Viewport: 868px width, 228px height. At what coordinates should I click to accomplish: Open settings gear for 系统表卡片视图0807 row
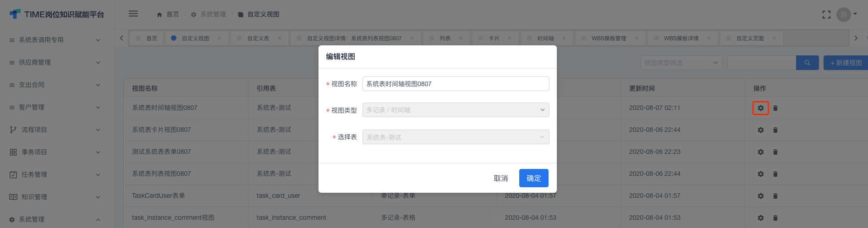pyautogui.click(x=761, y=130)
